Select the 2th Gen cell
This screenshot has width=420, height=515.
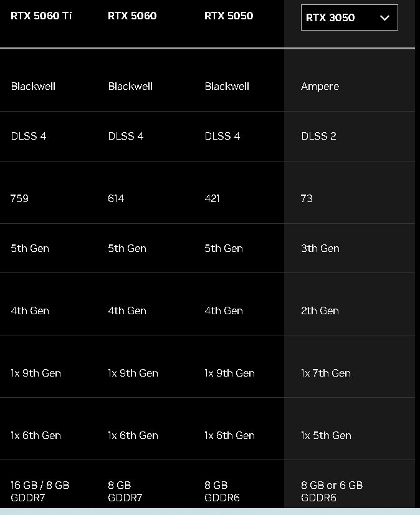320,310
